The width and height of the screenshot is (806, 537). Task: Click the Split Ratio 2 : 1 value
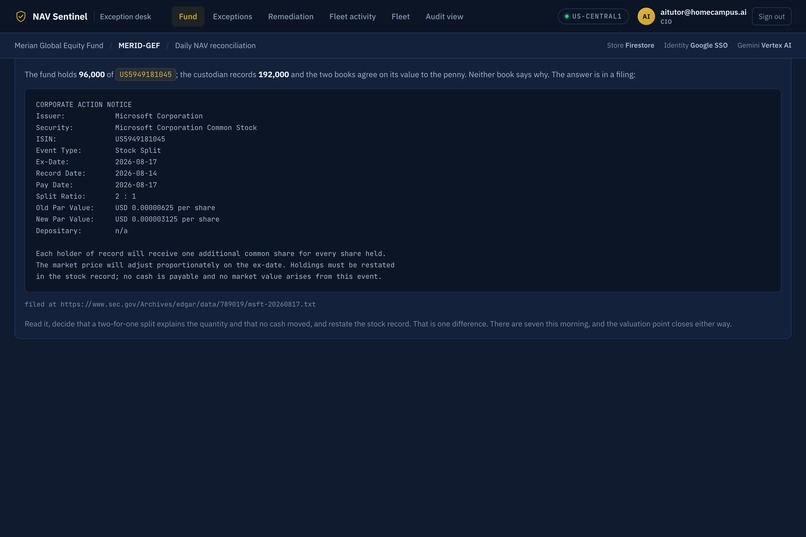pos(125,196)
